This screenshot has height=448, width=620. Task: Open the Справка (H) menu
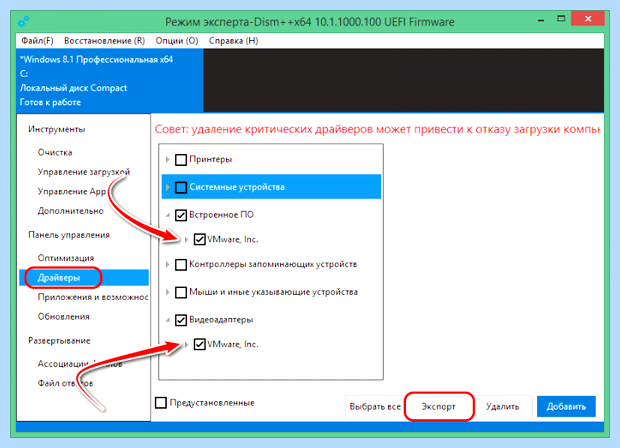(x=233, y=41)
